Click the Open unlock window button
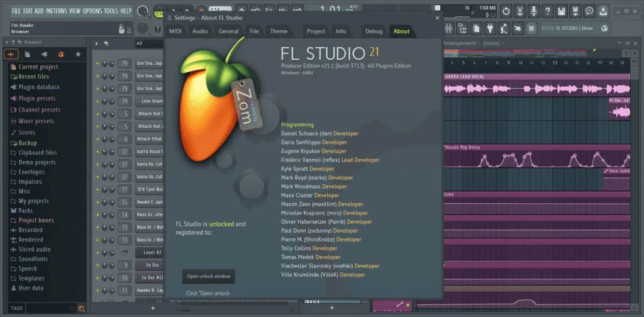Viewport: 644px width, 317px height. pos(209,276)
